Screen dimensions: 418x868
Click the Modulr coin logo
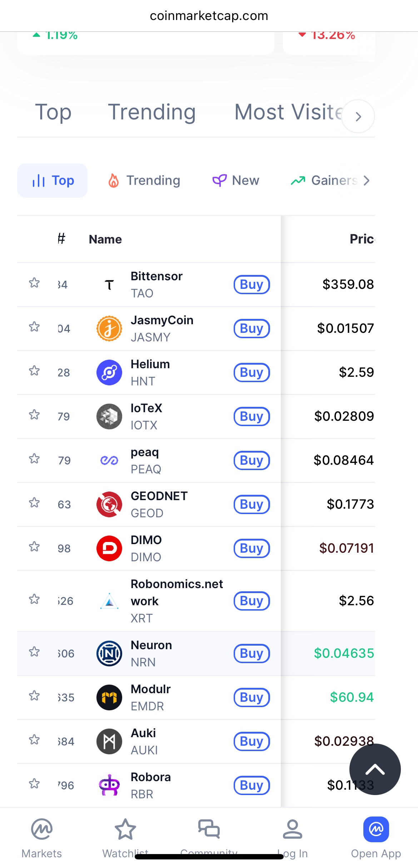tap(109, 697)
